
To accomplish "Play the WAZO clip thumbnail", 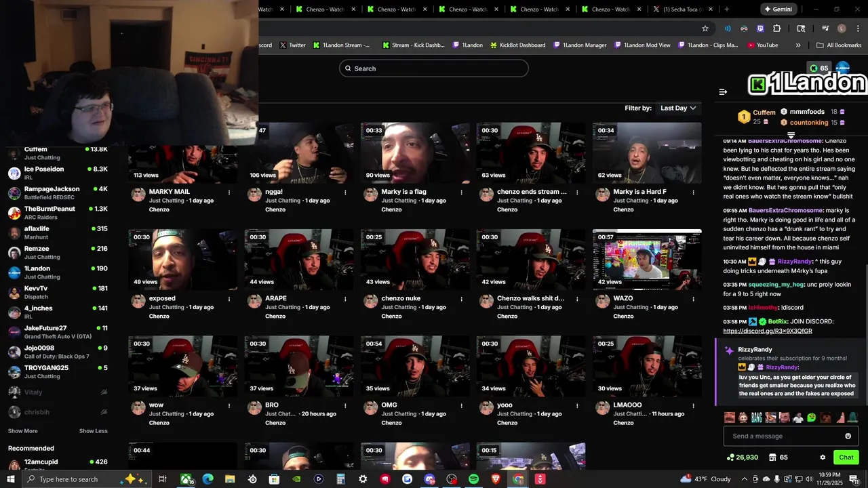I will click(x=647, y=260).
